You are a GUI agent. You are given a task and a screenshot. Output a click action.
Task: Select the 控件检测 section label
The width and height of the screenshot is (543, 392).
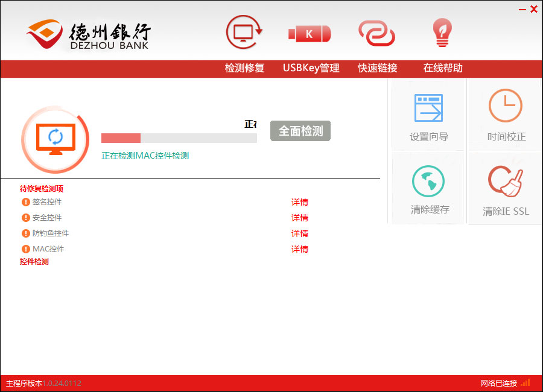click(33, 262)
